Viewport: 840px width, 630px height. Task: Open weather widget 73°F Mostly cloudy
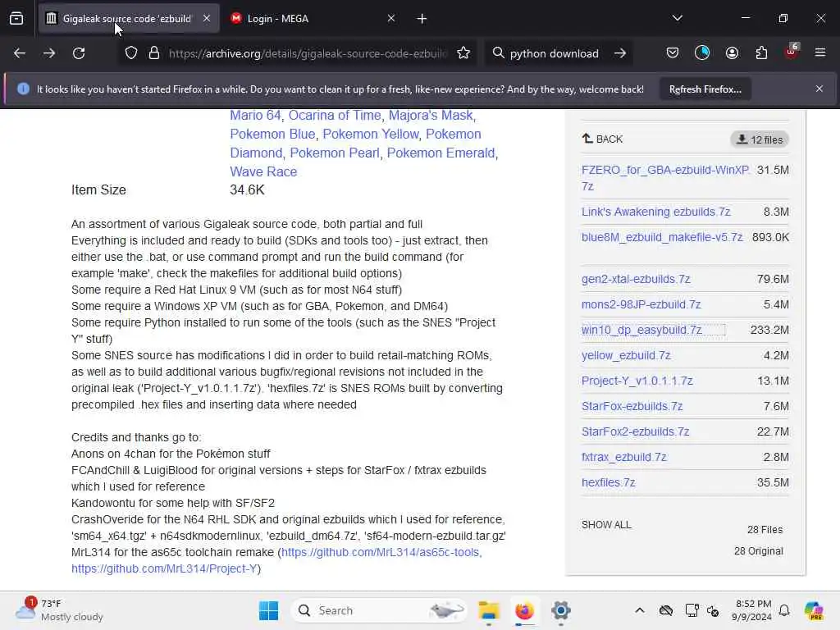click(x=59, y=610)
